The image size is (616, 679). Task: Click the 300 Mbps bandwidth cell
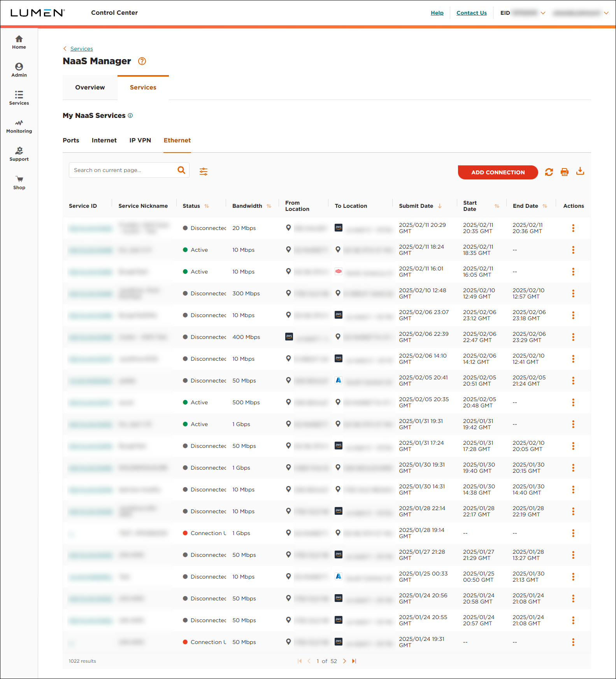[246, 293]
